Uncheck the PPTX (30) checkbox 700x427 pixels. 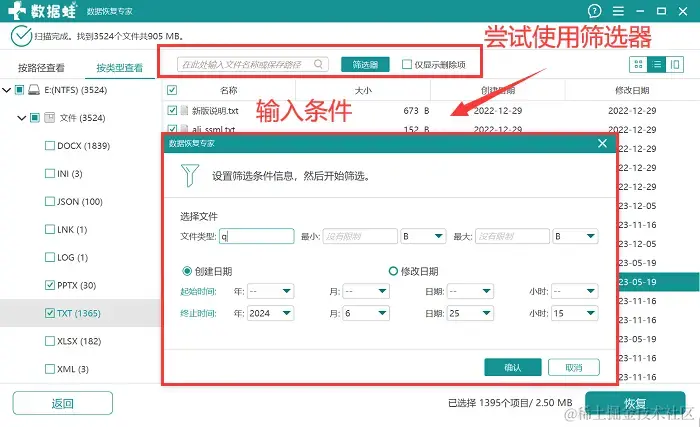coord(50,285)
